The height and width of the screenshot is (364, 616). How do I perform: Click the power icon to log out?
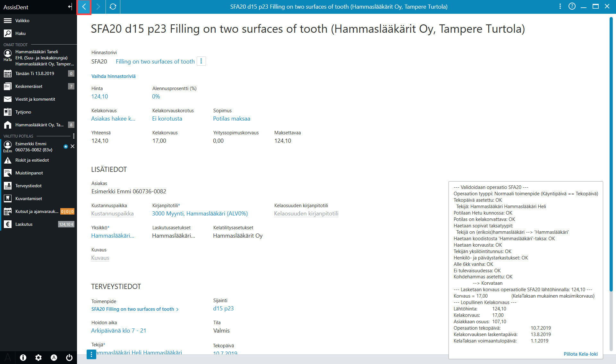[x=69, y=357]
